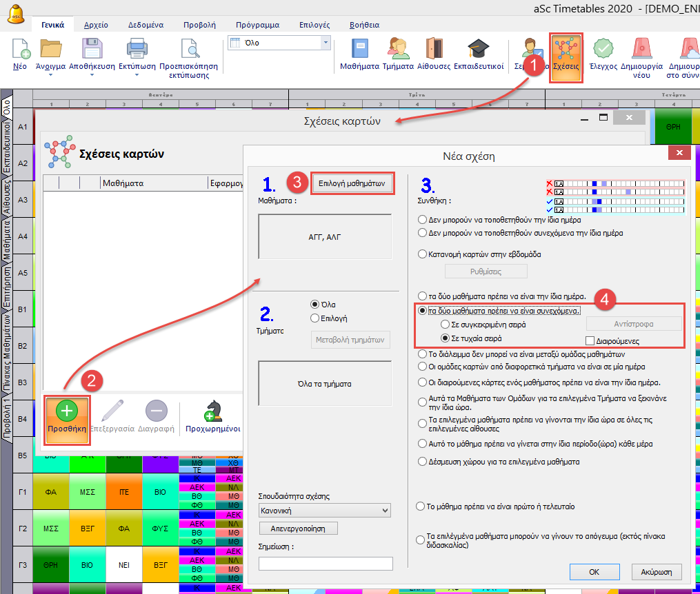
Task: Select the Σε συγκεκριμένη σειρά radio option
Action: [446, 324]
